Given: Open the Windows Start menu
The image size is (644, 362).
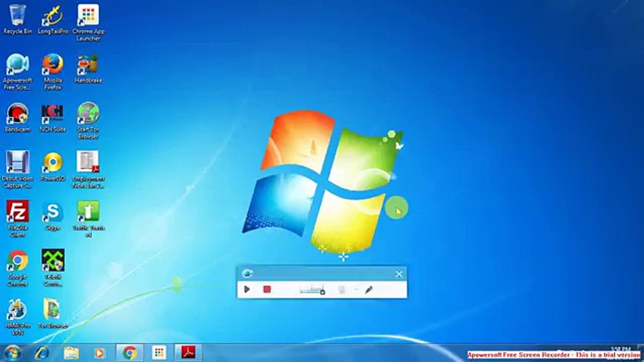Looking at the screenshot, I should [x=12, y=353].
